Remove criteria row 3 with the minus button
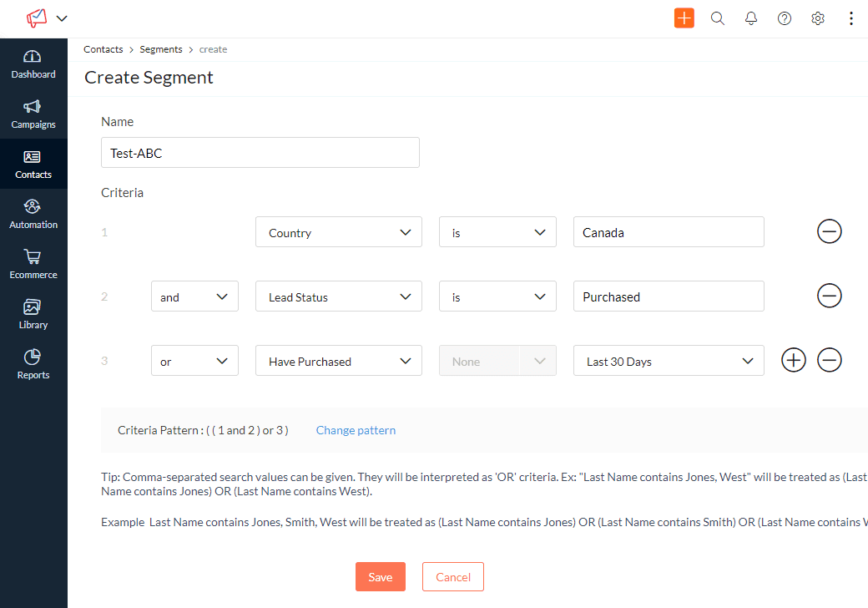Screen dimensions: 868x608 click(830, 360)
